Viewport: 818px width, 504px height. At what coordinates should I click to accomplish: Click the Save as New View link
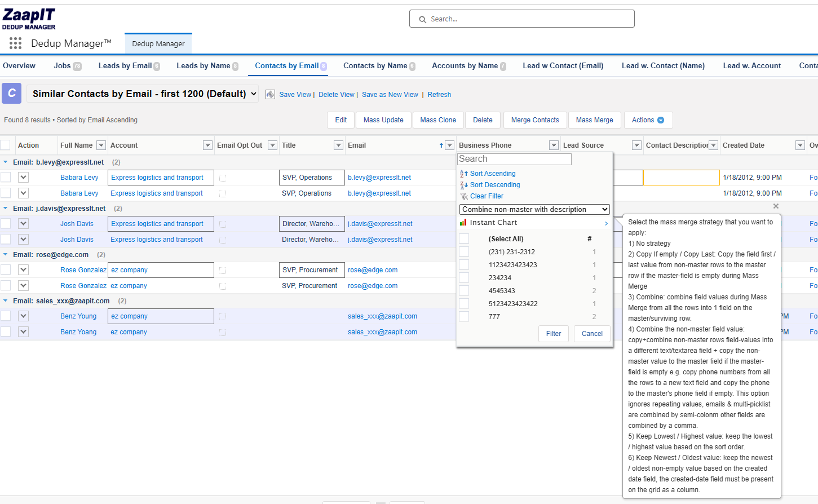pyautogui.click(x=390, y=95)
